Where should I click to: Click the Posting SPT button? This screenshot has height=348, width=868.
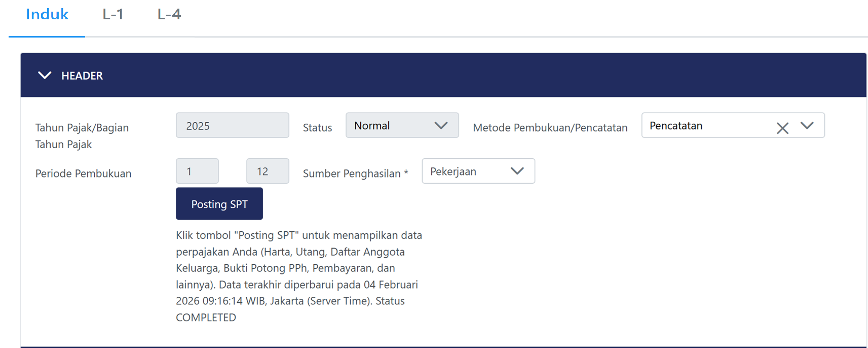[219, 204]
